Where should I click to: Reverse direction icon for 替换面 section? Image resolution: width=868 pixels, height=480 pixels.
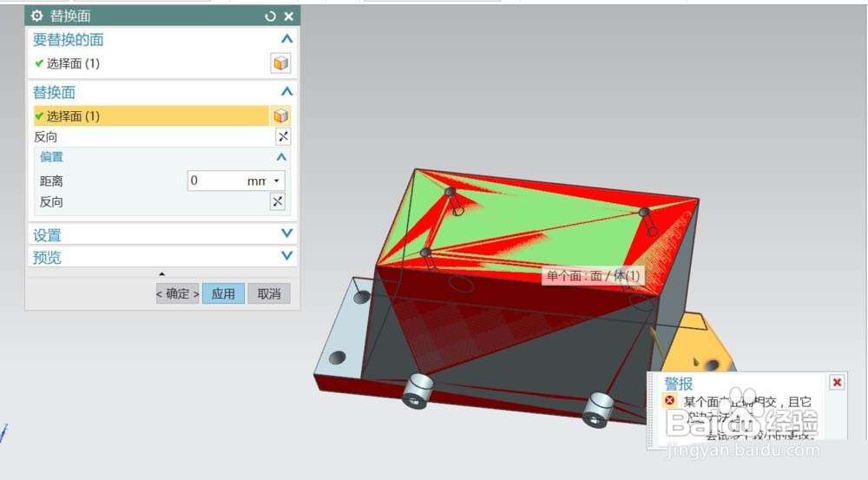pyautogui.click(x=283, y=136)
